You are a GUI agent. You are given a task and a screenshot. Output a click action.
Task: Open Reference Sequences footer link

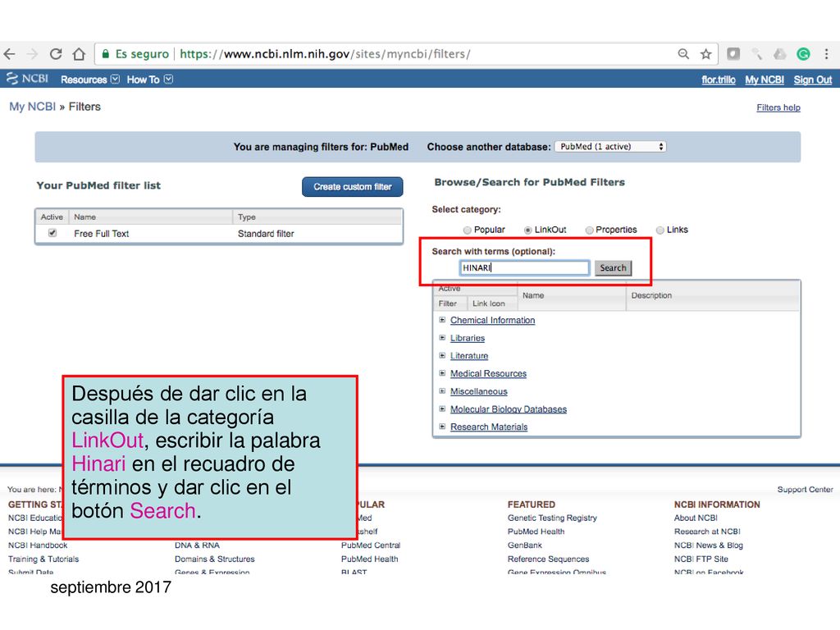[548, 559]
